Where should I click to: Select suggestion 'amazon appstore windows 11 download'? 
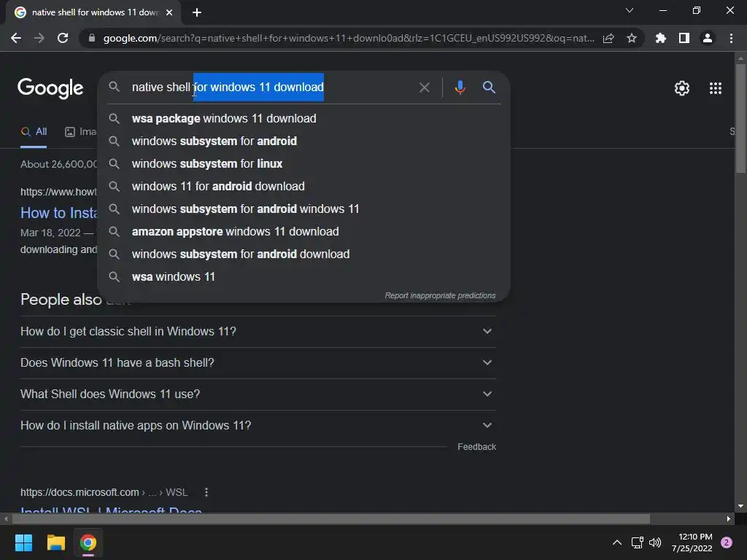click(x=303, y=231)
